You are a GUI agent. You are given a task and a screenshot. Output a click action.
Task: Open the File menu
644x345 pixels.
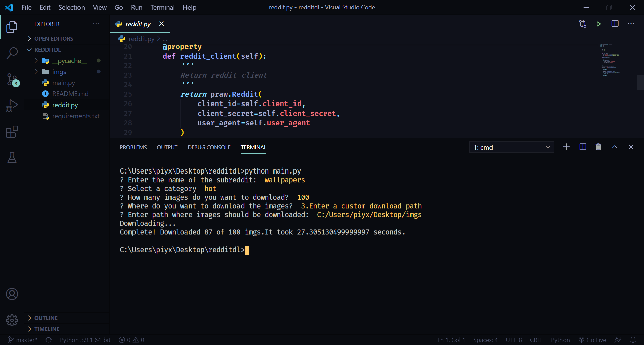pos(26,7)
